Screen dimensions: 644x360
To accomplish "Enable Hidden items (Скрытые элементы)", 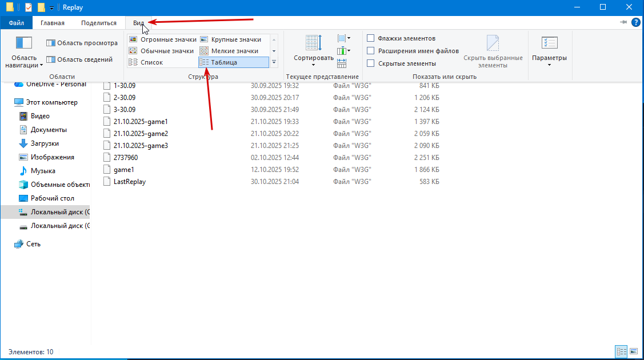I will point(401,63).
